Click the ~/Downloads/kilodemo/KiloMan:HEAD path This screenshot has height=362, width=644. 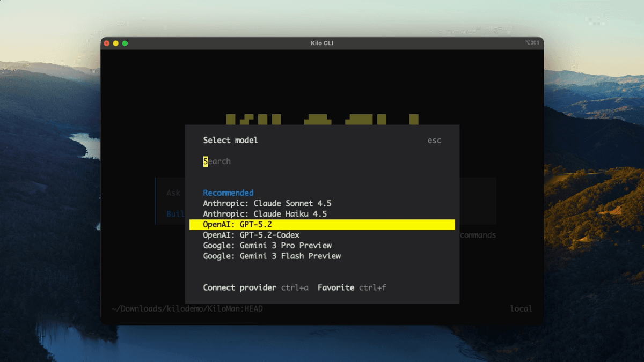187,309
